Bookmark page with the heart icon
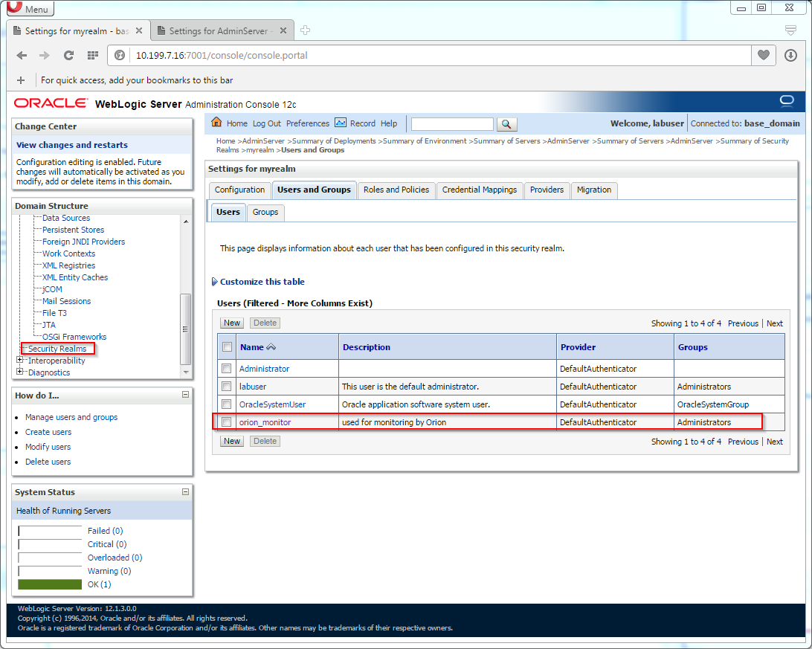The image size is (812, 649). (x=764, y=55)
